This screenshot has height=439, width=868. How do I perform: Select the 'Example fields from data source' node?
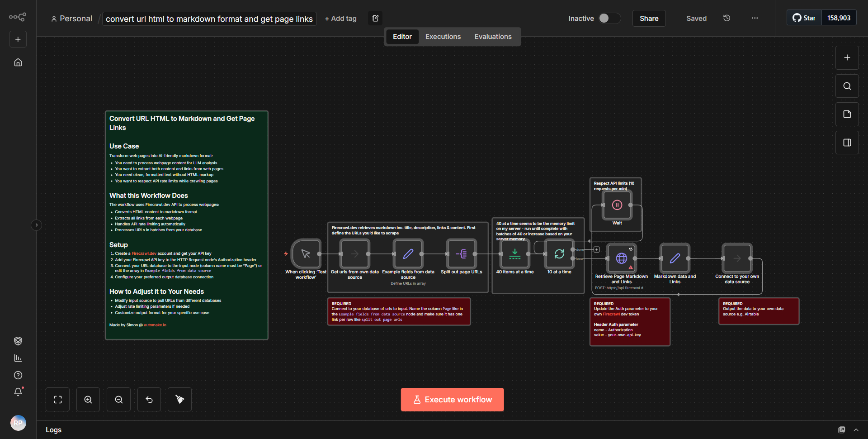(x=408, y=254)
